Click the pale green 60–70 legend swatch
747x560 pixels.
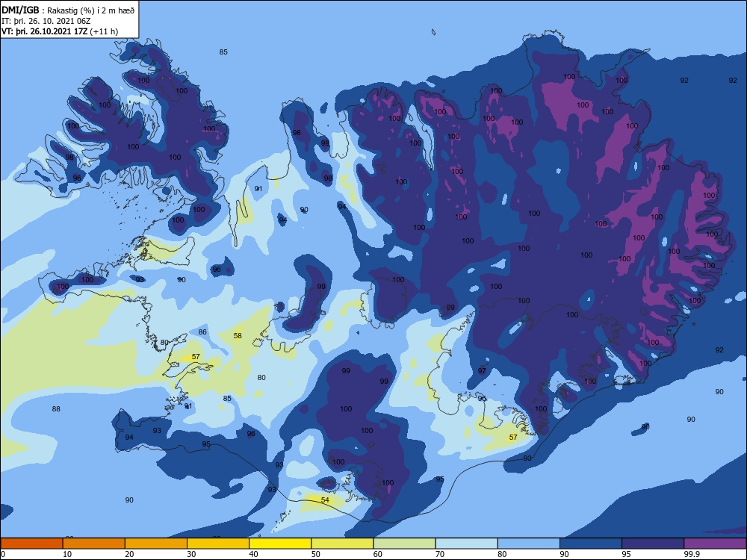(404, 544)
